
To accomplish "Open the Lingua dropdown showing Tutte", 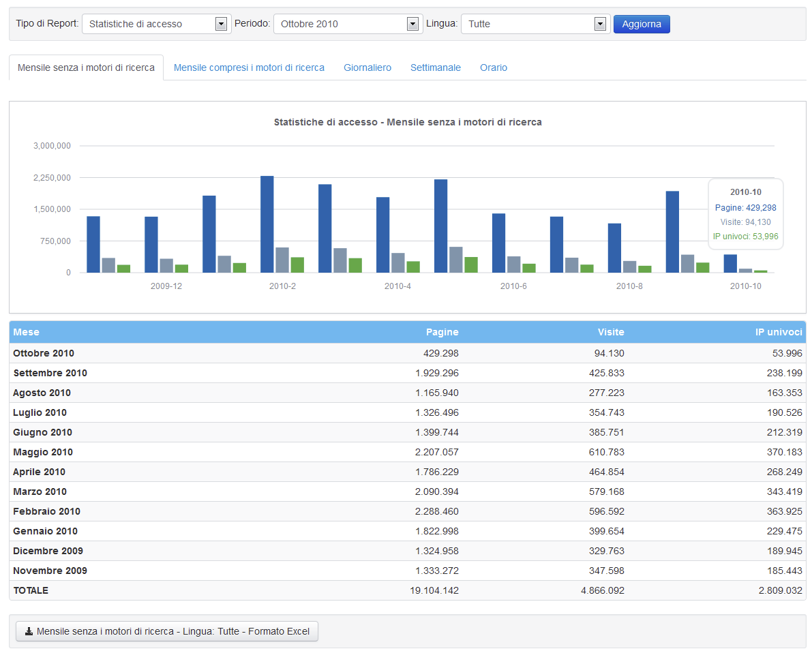I will pyautogui.click(x=535, y=24).
